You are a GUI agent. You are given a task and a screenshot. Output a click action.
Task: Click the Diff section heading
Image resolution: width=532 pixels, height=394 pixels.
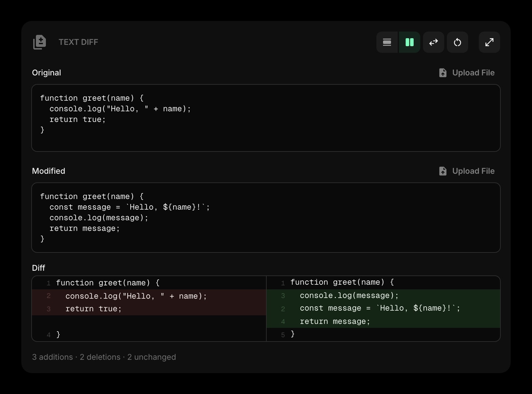(x=39, y=268)
